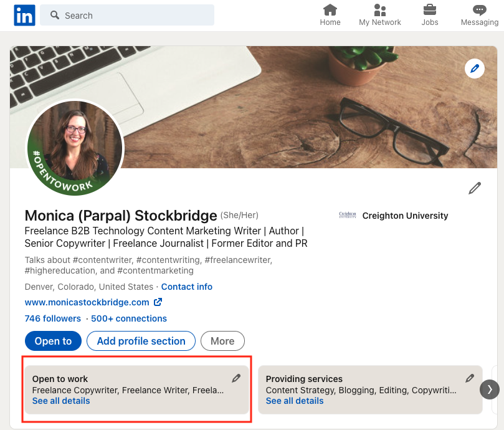Edit the banner cover photo
The width and height of the screenshot is (504, 430).
tap(475, 69)
